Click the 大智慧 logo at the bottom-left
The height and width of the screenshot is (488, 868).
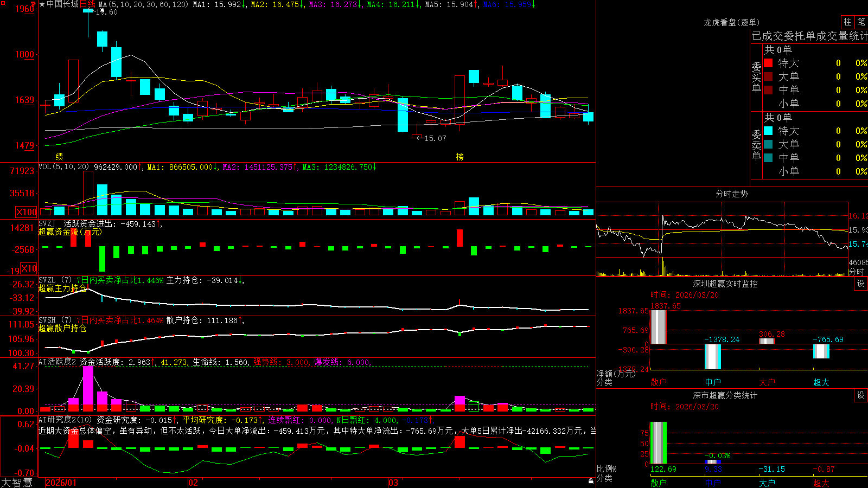point(17,483)
